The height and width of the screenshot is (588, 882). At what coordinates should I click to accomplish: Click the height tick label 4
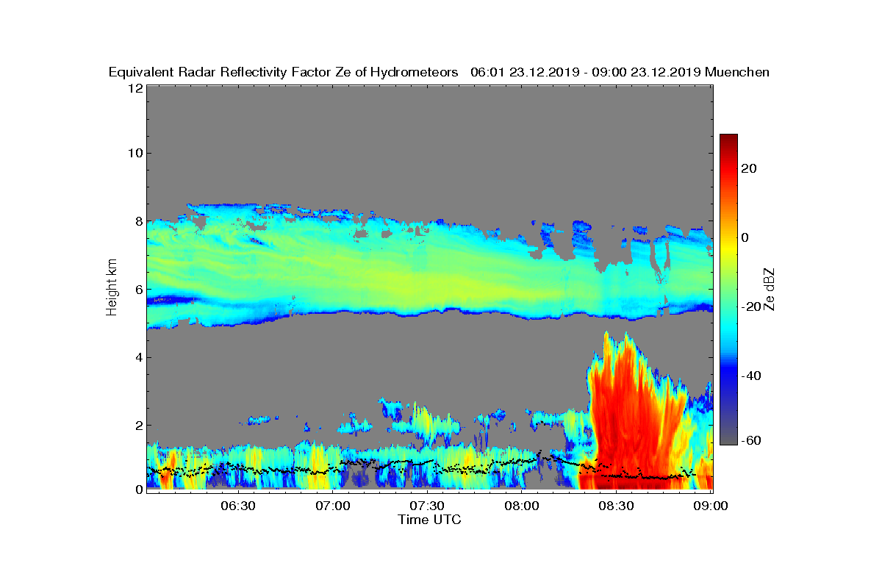[138, 357]
